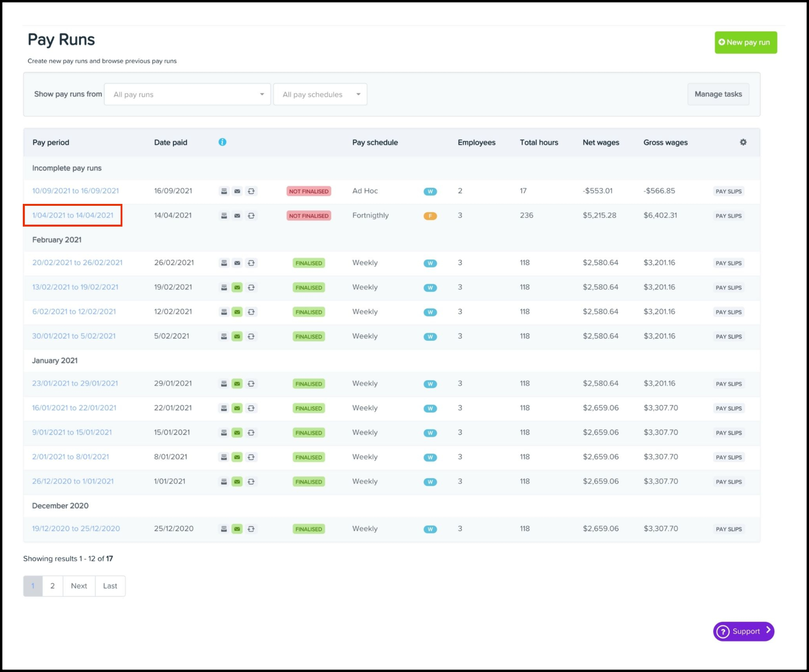Click the archive tray icon for 16/09/2021 row

point(224,191)
